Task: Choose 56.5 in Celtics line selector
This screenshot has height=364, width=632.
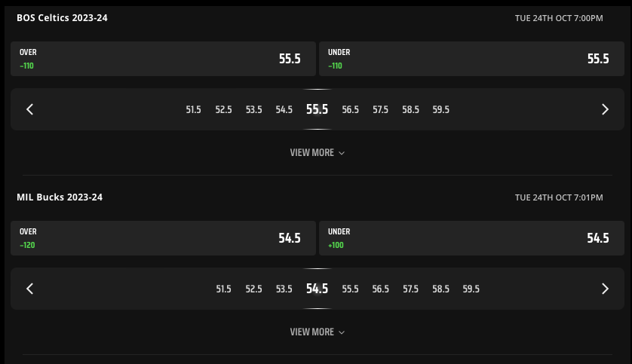Action: pos(350,109)
